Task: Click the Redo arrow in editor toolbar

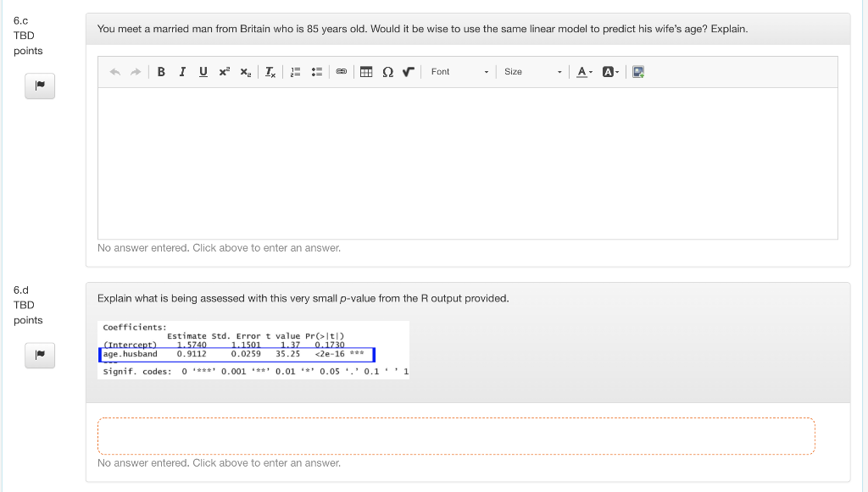Action: [136, 72]
